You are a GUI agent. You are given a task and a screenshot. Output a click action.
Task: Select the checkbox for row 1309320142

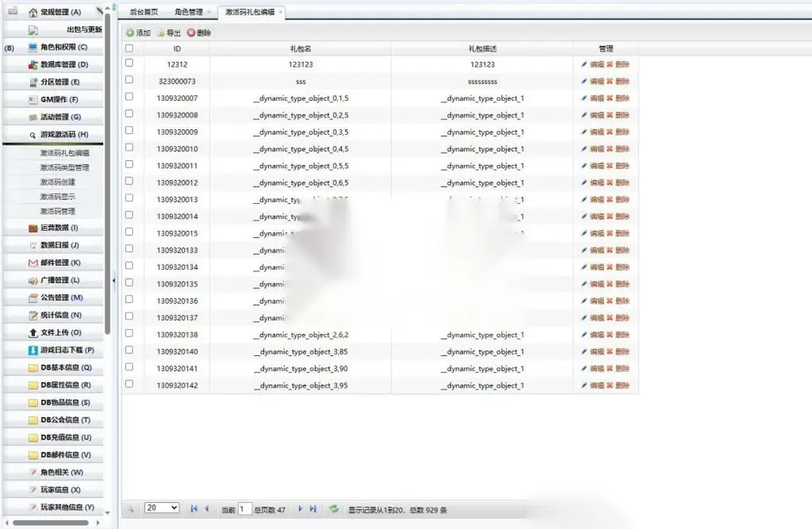coord(129,384)
